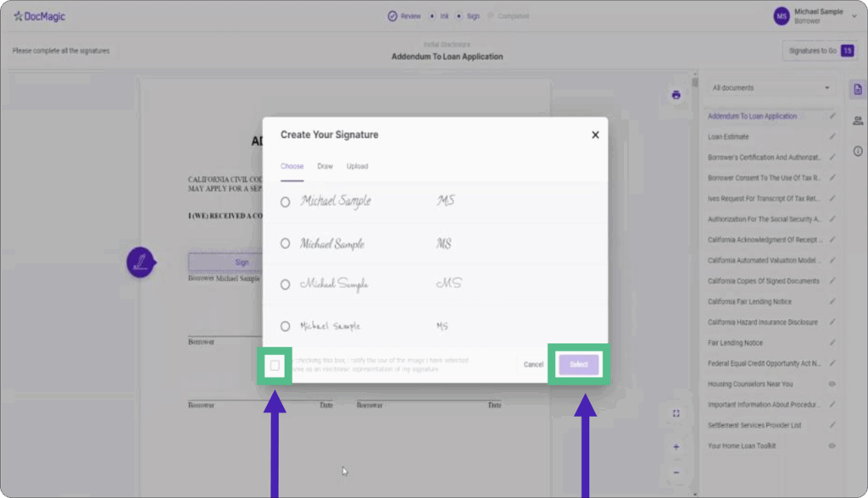
Task: Click the purple pen signature marker
Action: pos(141,262)
